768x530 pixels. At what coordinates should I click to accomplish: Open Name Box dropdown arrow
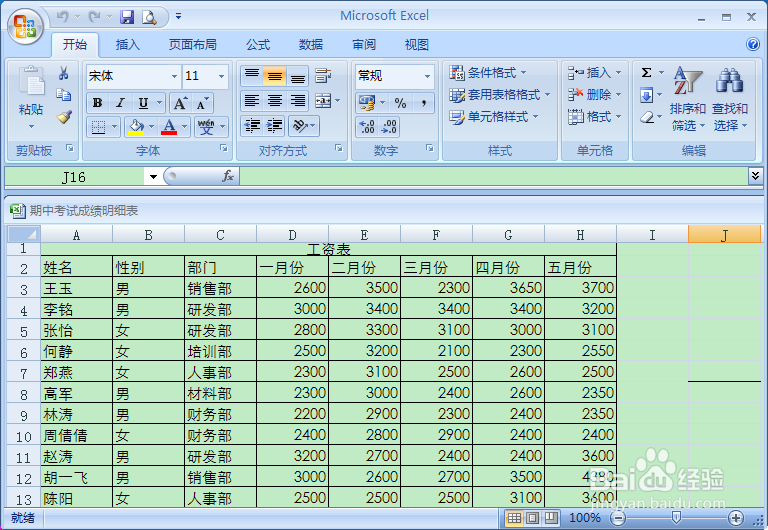(153, 177)
